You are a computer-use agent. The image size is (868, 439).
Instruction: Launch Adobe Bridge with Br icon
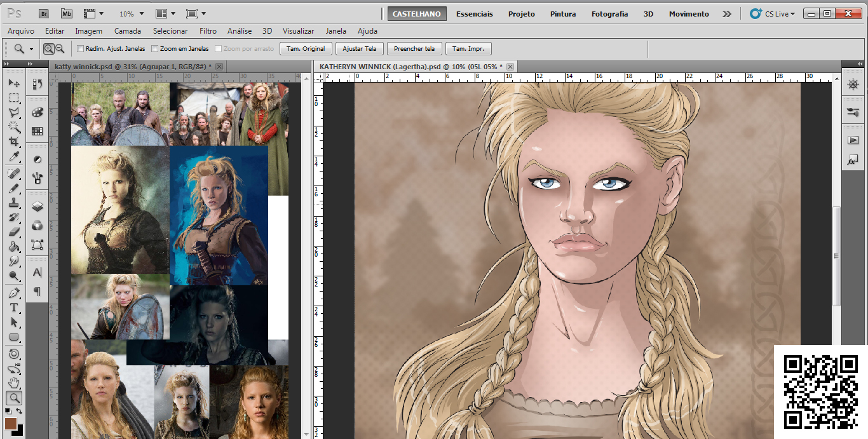(44, 13)
